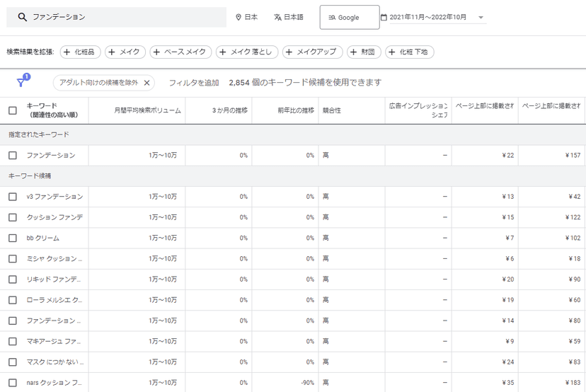Click the 指定されたキーワード section label
586x392 pixels.
point(39,134)
